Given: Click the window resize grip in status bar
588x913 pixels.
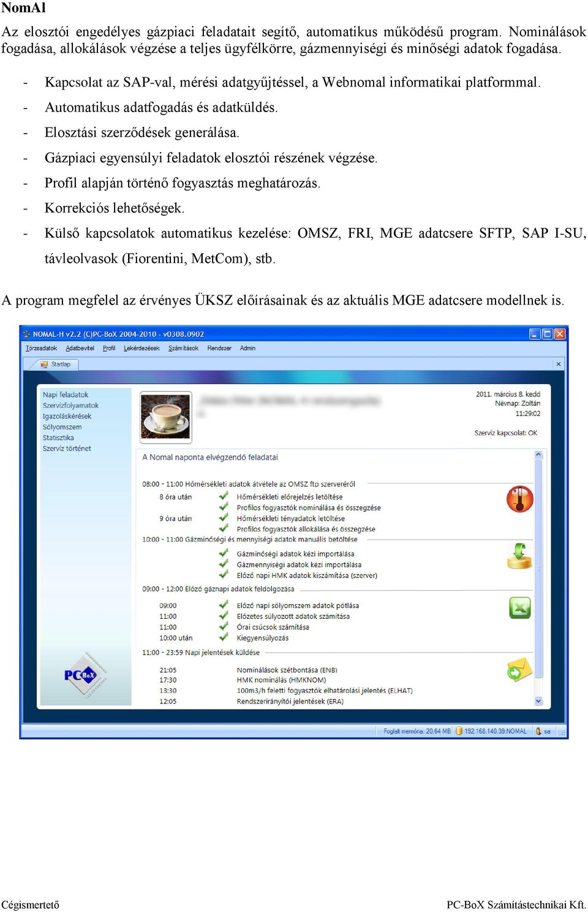Looking at the screenshot, I should click(562, 732).
